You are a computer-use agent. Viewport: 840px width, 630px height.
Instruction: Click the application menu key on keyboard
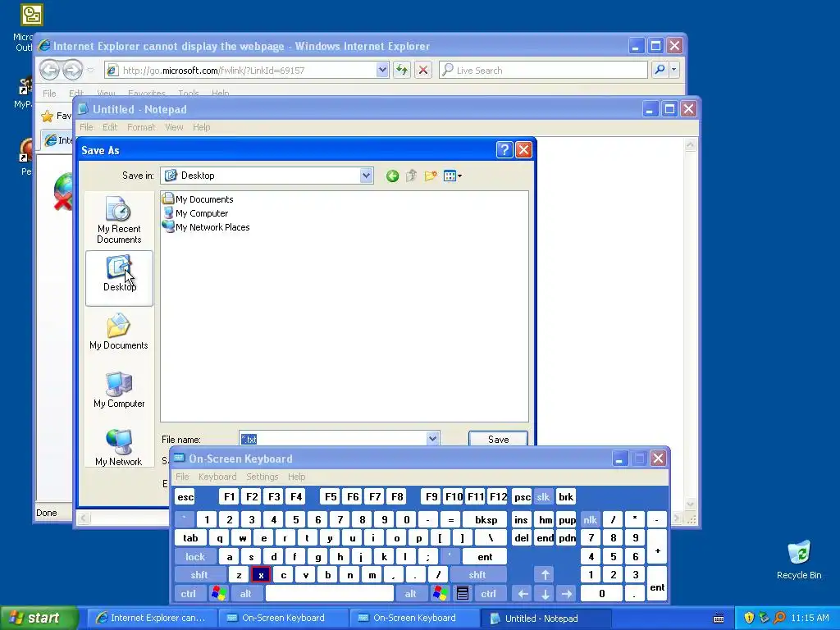tap(463, 594)
